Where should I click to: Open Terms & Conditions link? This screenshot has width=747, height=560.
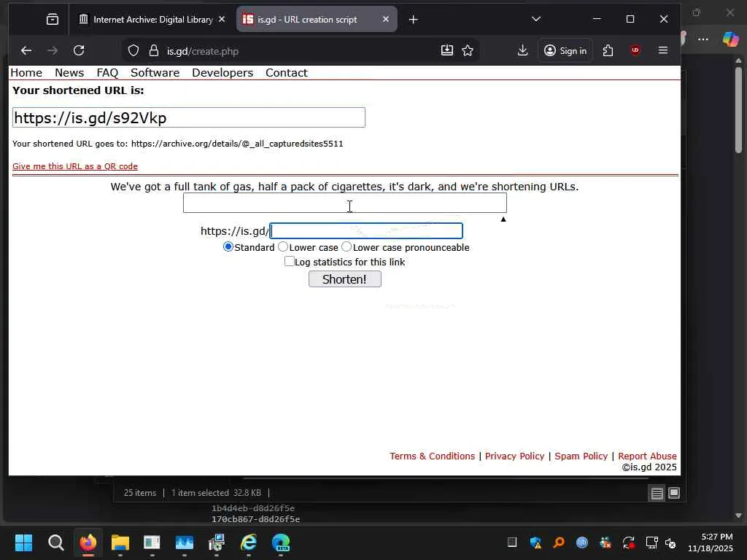click(x=432, y=456)
